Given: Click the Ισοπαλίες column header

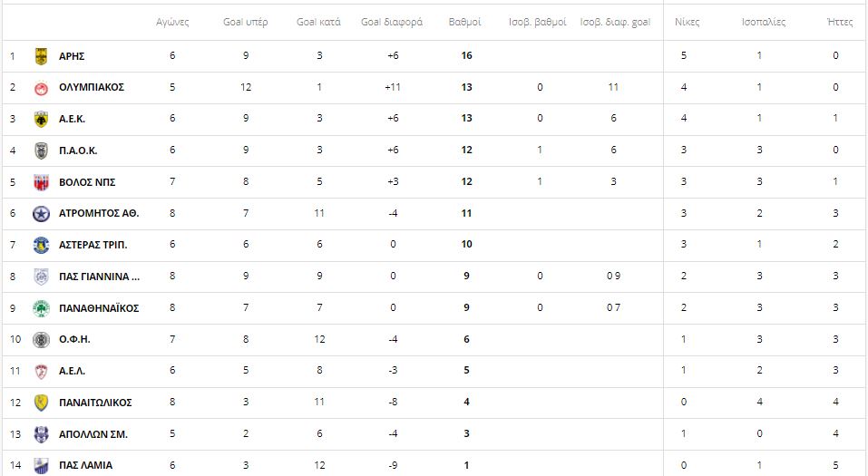Looking at the screenshot, I should (x=764, y=22).
